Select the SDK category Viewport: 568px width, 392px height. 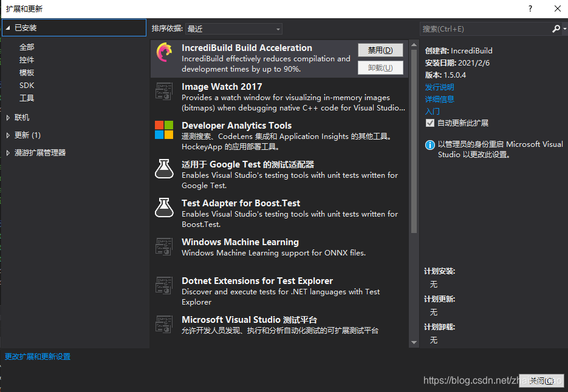pos(27,86)
